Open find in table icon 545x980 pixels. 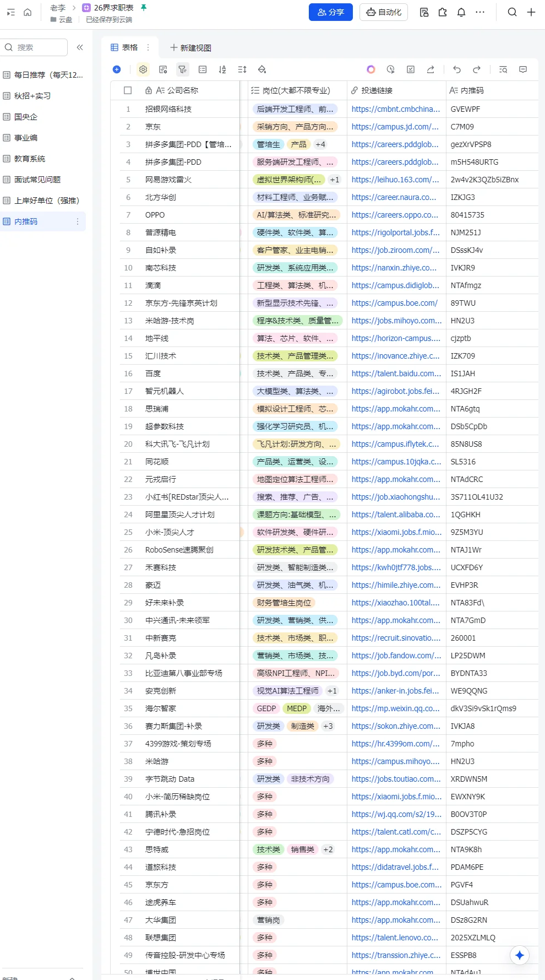click(503, 69)
